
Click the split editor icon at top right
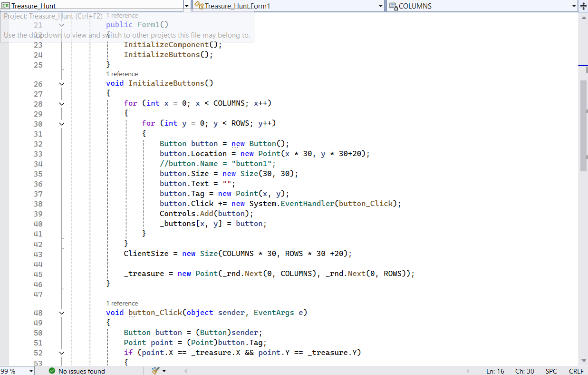(x=583, y=6)
